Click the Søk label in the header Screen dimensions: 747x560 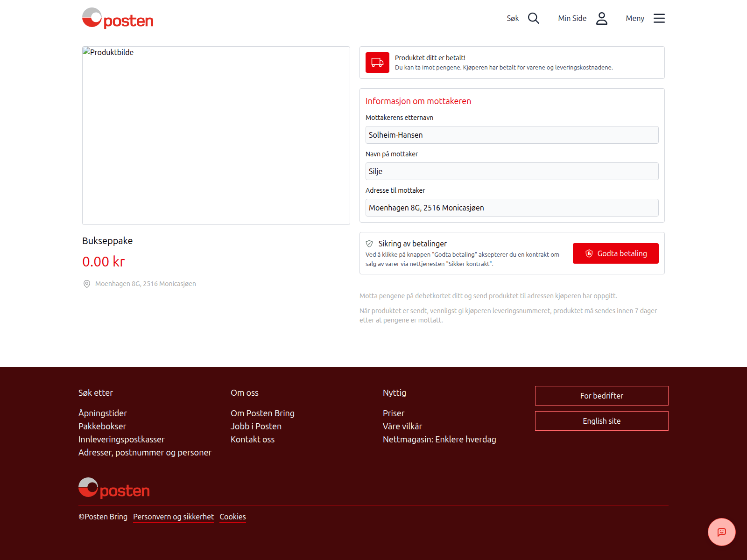513,18
